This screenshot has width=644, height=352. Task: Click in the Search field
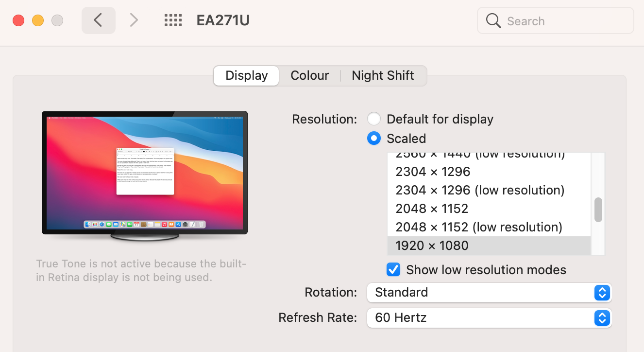pos(563,21)
